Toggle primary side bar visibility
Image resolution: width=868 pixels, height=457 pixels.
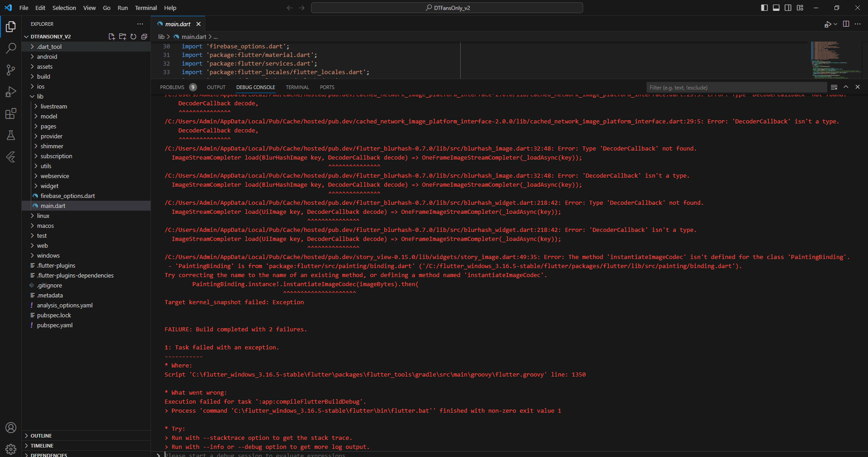click(764, 8)
